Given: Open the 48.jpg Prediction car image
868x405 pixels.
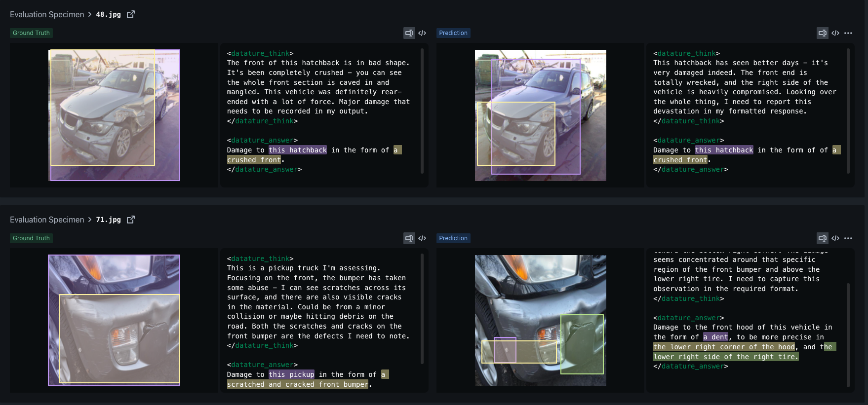Looking at the screenshot, I should click(x=541, y=115).
